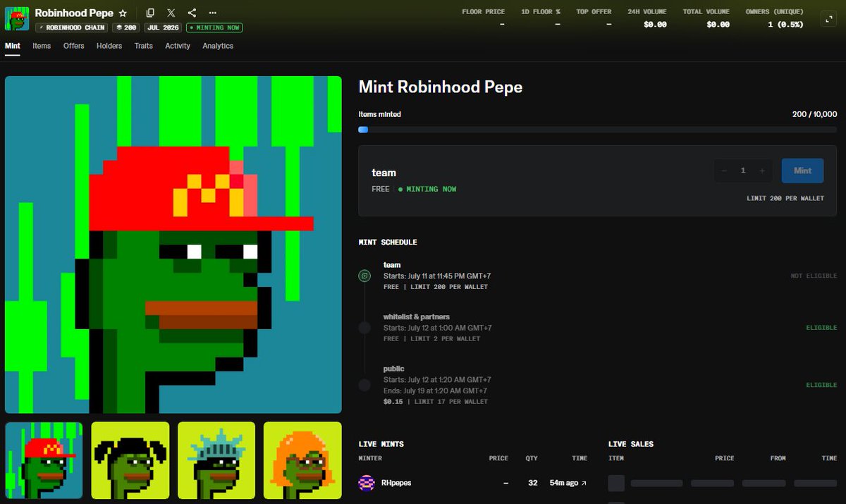The image size is (846, 504).
Task: Decrease mint quantity with minus button
Action: 724,171
